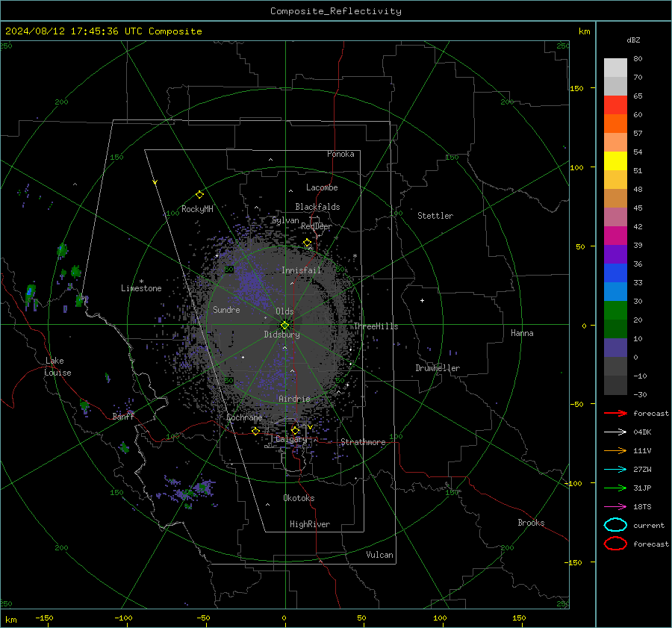672x628 pixels.
Task: Click the RockyMH label
Action: 197,209
